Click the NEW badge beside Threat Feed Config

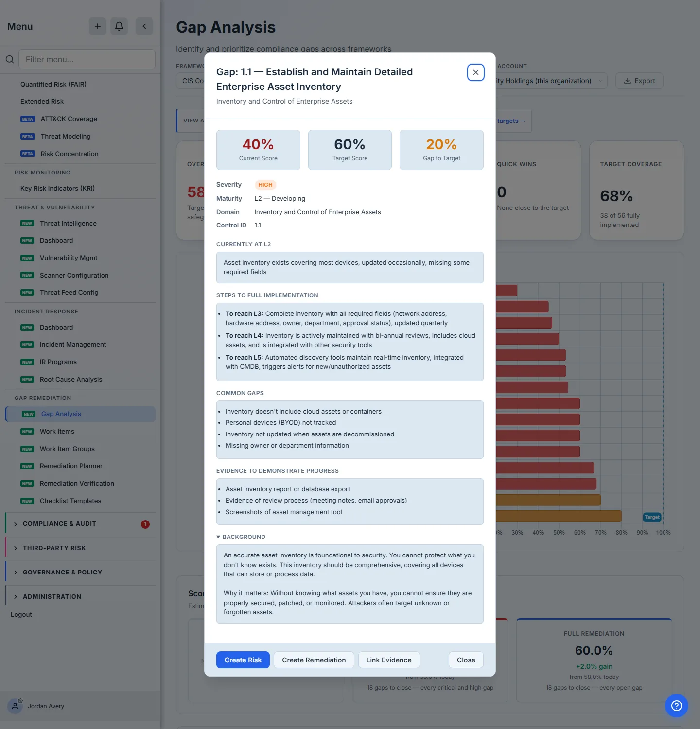click(x=27, y=293)
